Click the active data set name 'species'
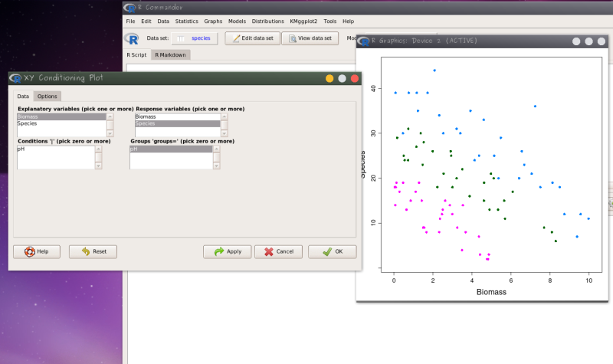Image resolution: width=613 pixels, height=364 pixels. click(x=201, y=38)
